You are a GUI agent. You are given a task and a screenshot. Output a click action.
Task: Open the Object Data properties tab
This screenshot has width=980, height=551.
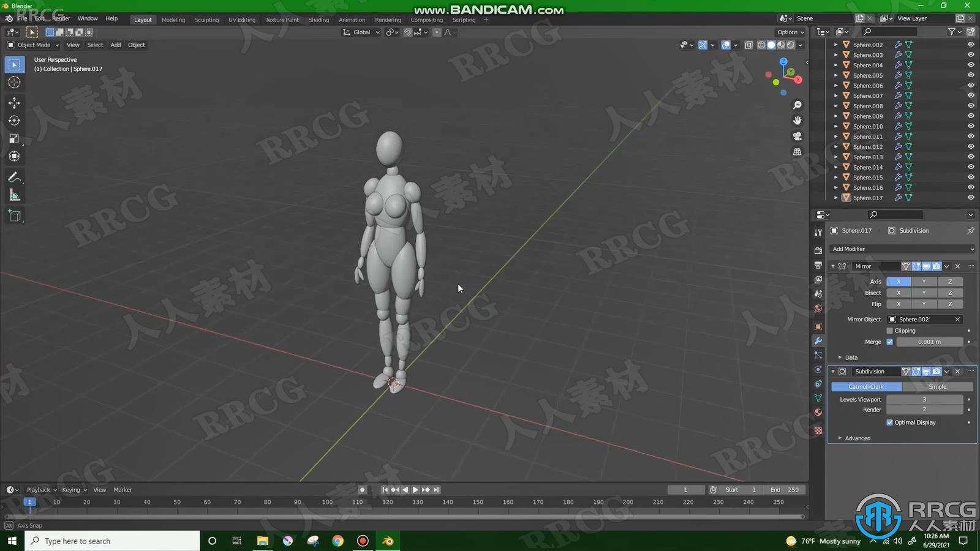click(x=818, y=398)
